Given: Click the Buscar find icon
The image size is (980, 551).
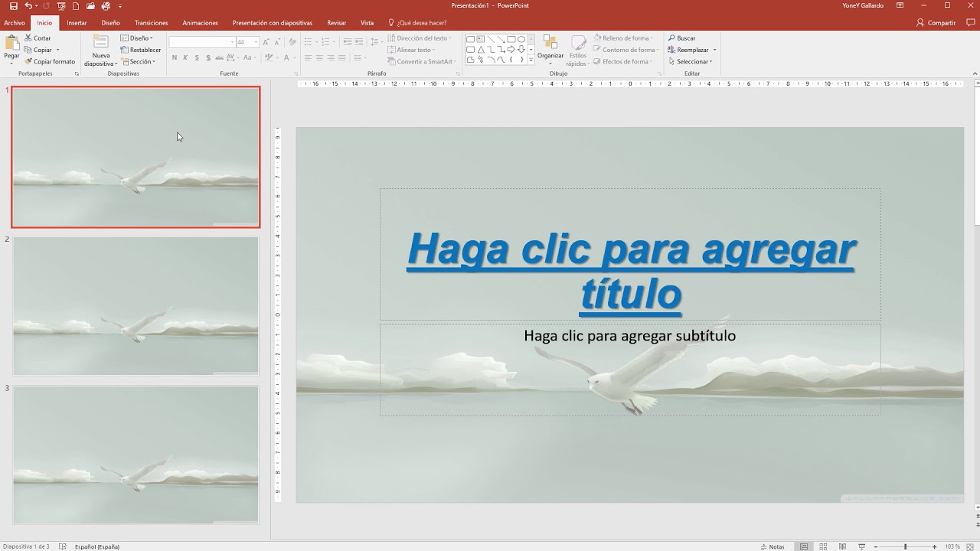Looking at the screenshot, I should (671, 37).
